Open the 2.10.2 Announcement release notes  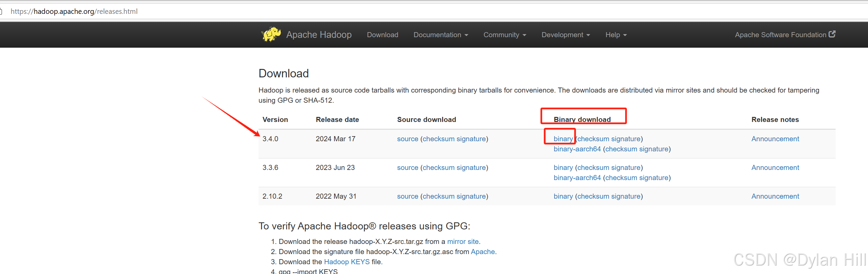775,196
